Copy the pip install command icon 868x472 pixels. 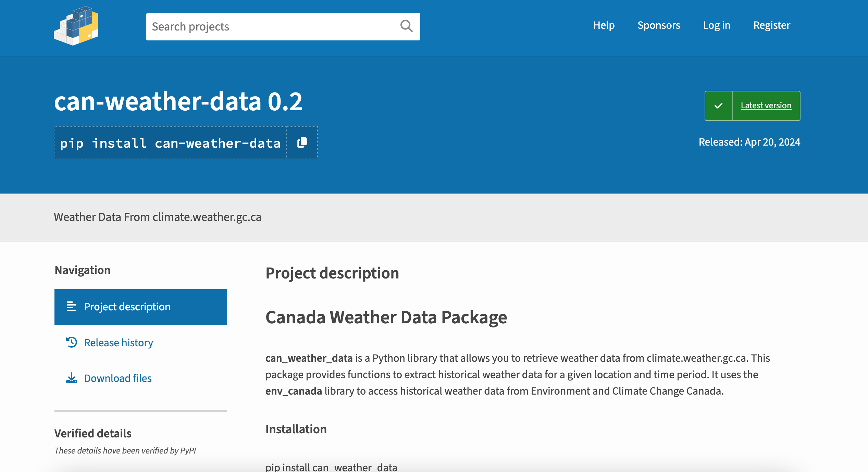(x=302, y=142)
